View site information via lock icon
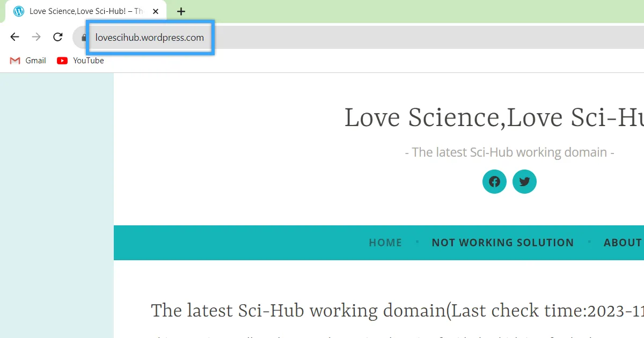 83,38
